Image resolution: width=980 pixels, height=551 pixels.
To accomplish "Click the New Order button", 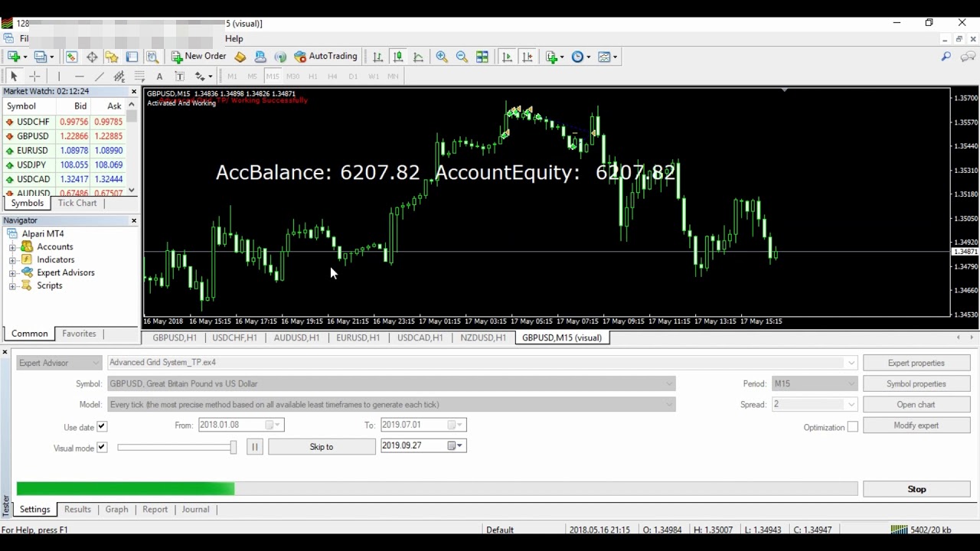I will point(199,57).
